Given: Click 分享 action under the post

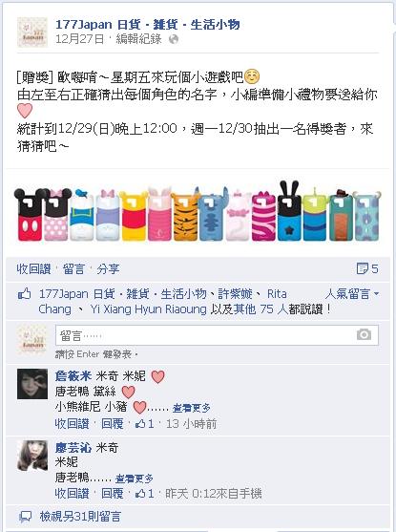Looking at the screenshot, I should click(108, 269).
